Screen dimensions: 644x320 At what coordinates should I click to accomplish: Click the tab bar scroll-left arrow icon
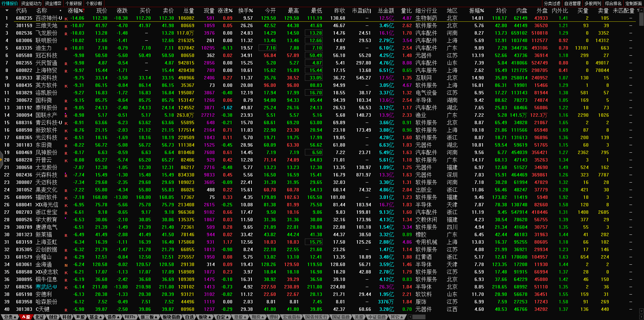pyautogui.click(x=410, y=317)
